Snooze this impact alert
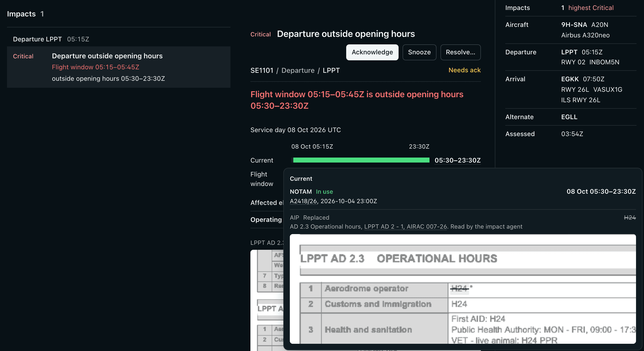Viewport: 644px width, 351px height. tap(419, 52)
